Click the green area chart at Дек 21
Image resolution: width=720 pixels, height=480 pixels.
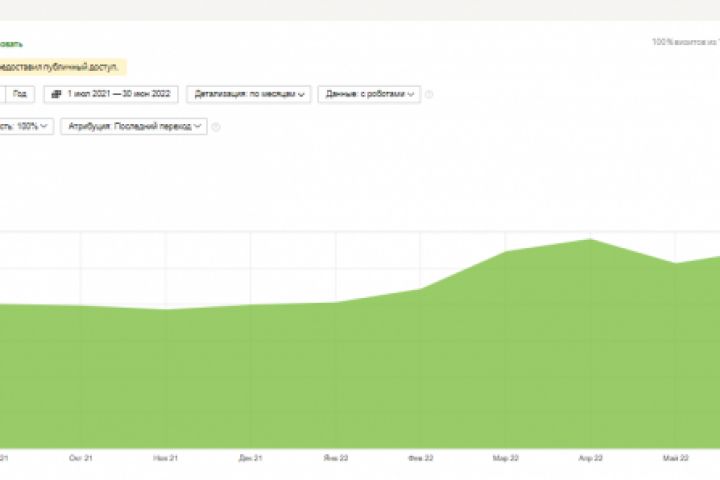251,377
